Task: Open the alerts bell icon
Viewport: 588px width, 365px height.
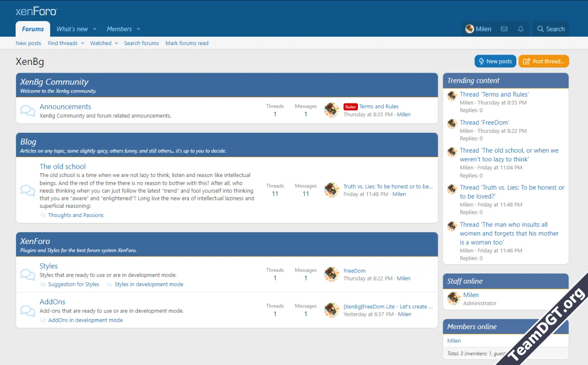Action: [x=520, y=29]
